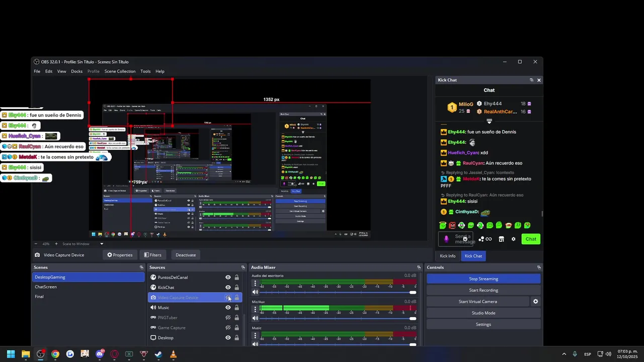Deactivate the Video Capture Device
The width and height of the screenshot is (644, 362).
pyautogui.click(x=186, y=255)
